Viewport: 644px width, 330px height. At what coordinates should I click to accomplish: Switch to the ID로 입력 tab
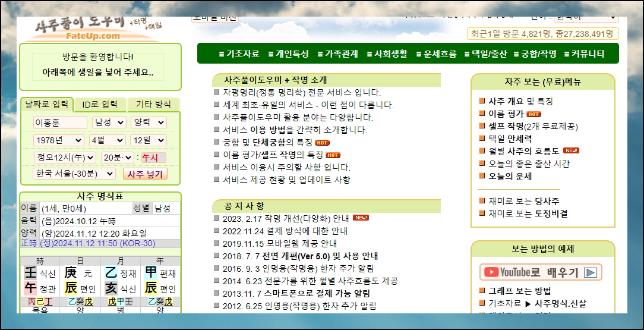click(x=100, y=105)
